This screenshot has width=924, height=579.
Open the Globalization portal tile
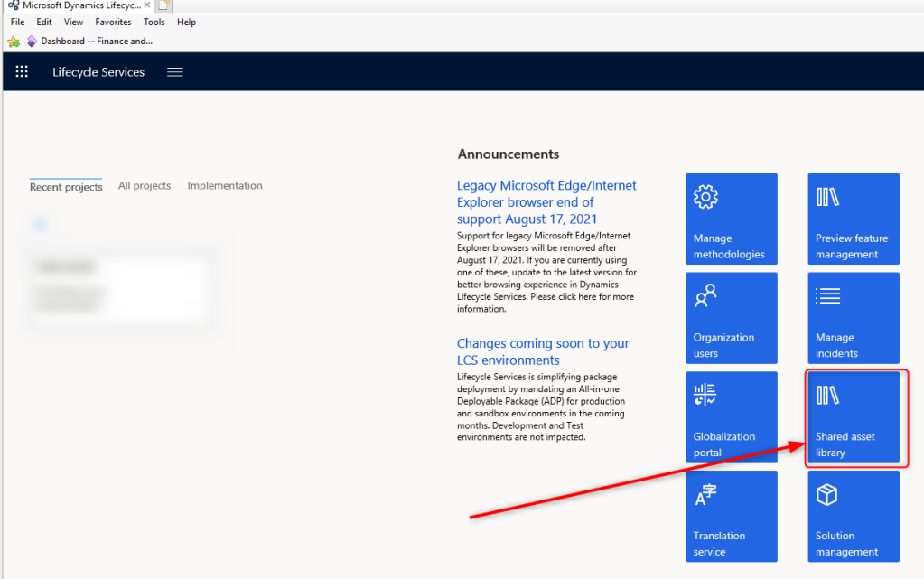tap(731, 417)
